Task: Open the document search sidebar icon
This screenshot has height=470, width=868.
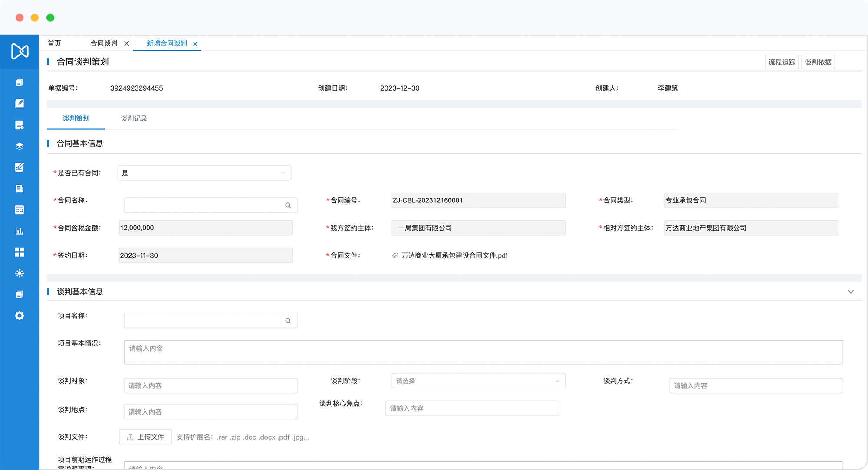Action: point(20,210)
